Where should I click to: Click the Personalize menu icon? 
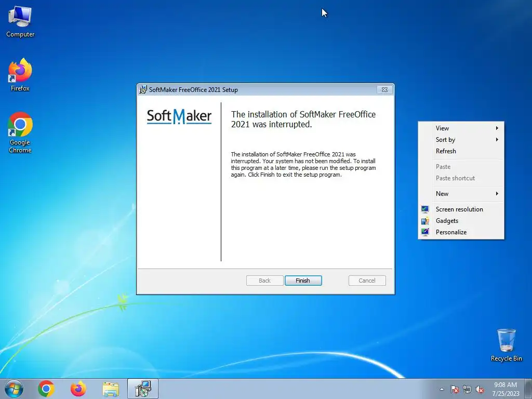(425, 232)
